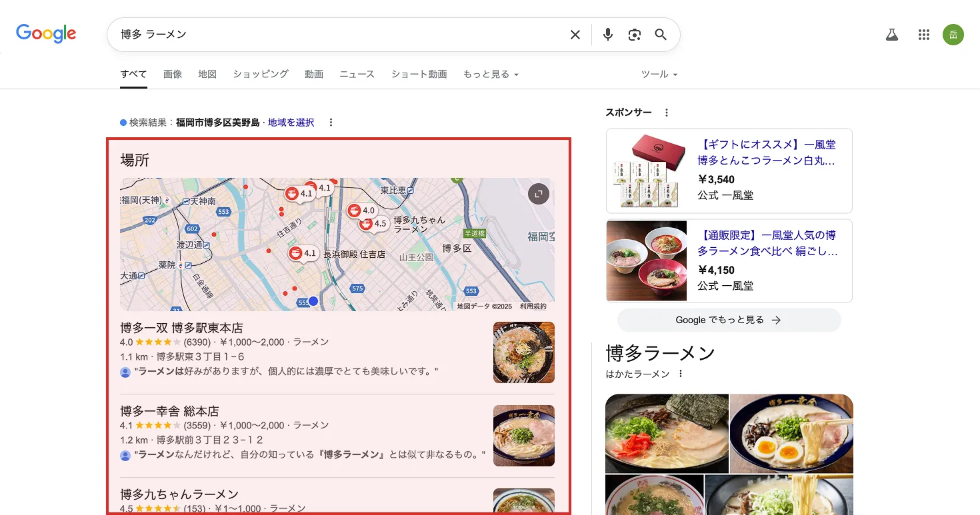Click blue current location dot on map

[x=313, y=301]
